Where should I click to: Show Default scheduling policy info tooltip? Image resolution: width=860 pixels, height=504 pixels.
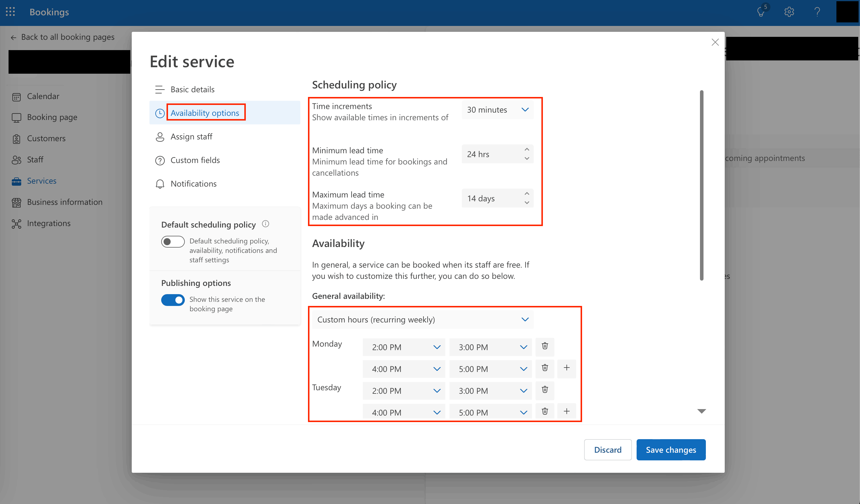(266, 224)
